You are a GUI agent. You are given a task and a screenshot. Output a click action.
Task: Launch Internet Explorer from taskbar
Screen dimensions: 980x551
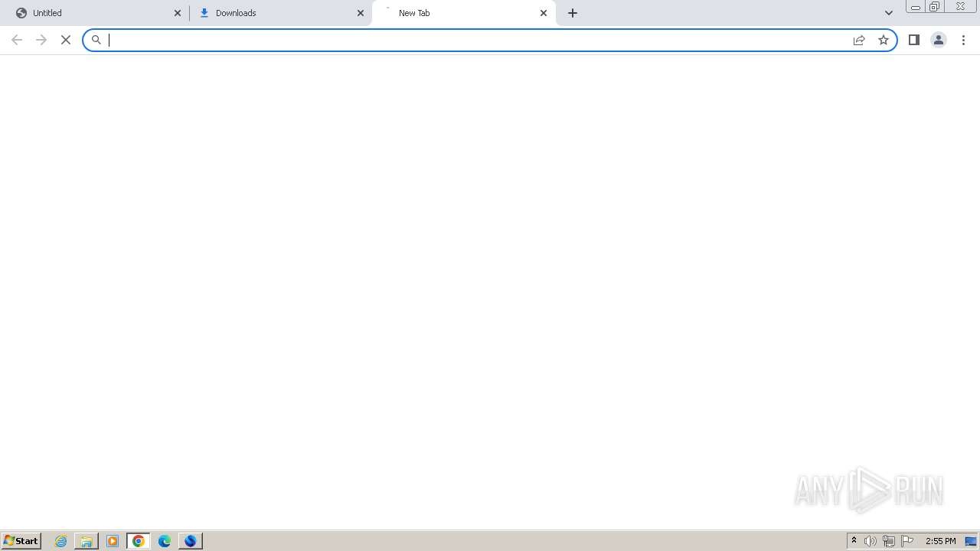coord(61,541)
